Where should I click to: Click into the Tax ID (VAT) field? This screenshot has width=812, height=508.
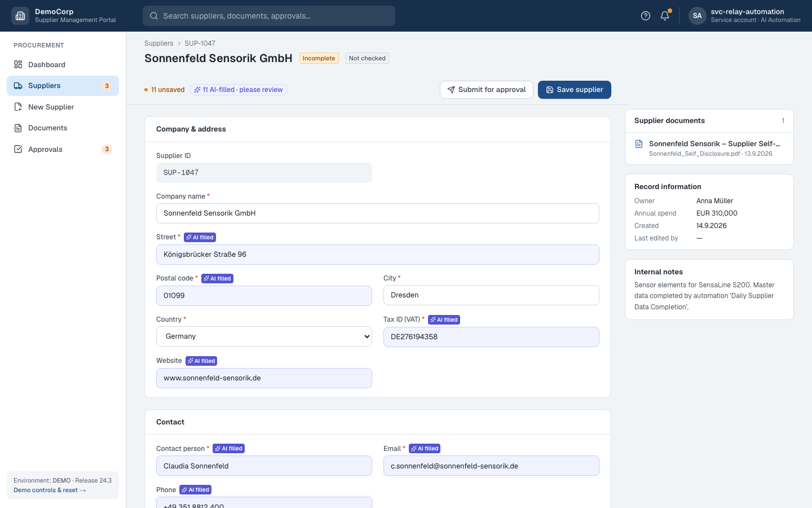[491, 337]
